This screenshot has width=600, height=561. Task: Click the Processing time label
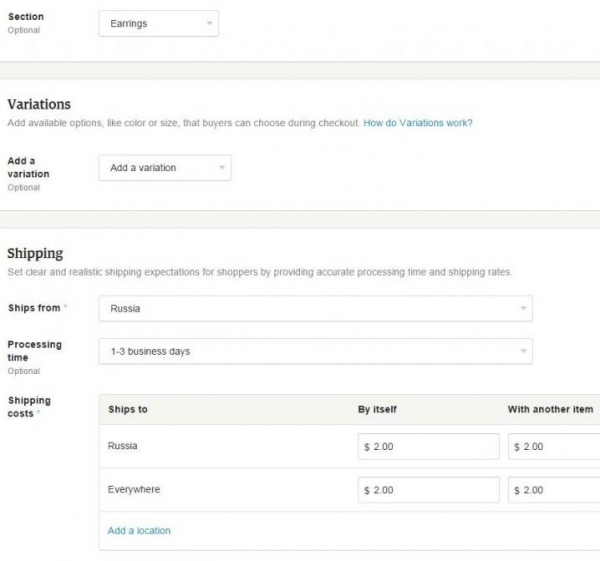[x=34, y=351]
